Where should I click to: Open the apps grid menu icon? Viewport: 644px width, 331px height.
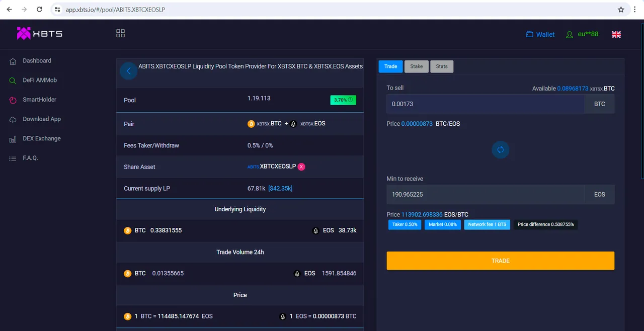tap(120, 33)
